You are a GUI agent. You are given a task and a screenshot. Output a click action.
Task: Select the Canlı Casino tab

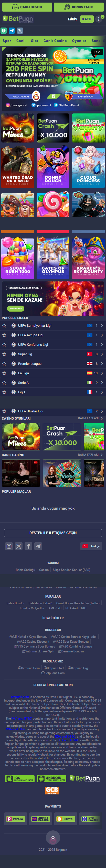point(55,41)
